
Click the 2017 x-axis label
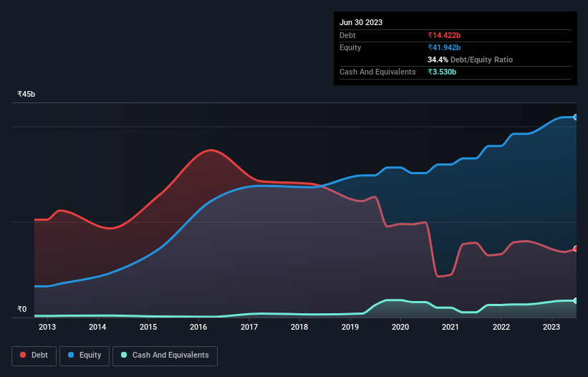pos(249,327)
